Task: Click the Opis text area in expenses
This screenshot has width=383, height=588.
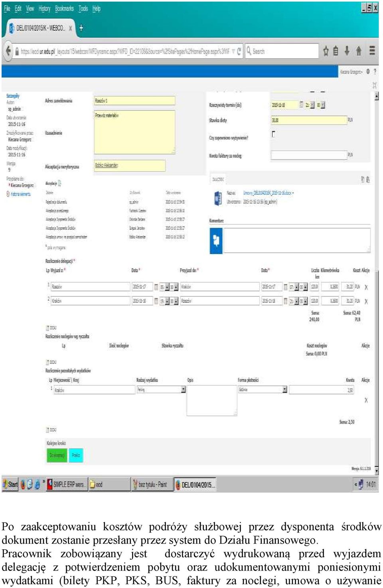Action: point(212,401)
